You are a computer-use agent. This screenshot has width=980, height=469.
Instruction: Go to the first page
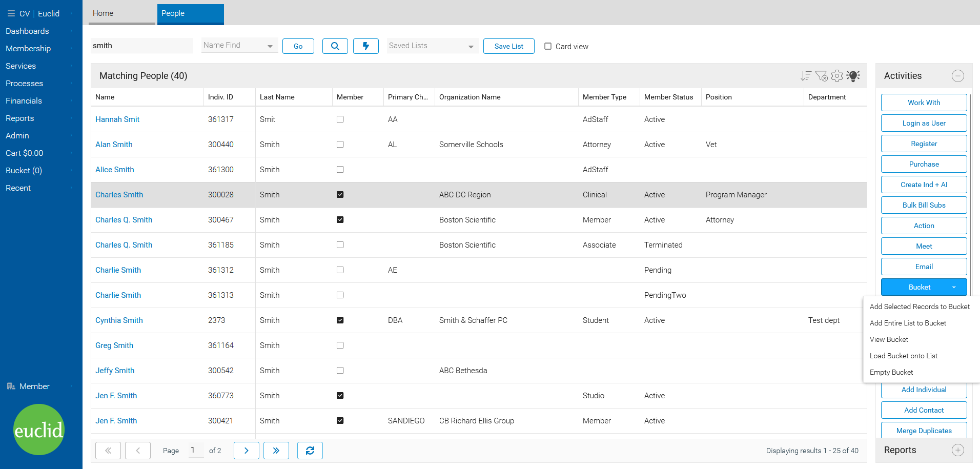(108, 451)
